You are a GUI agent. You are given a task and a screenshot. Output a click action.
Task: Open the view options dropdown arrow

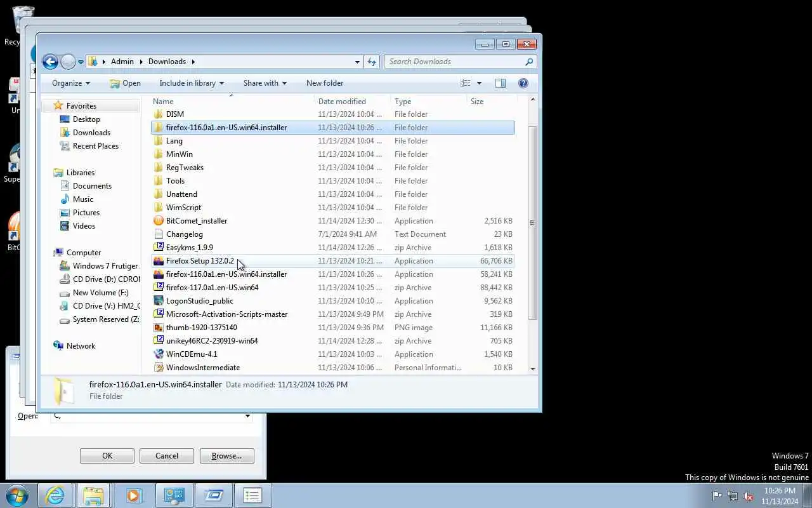479,83
